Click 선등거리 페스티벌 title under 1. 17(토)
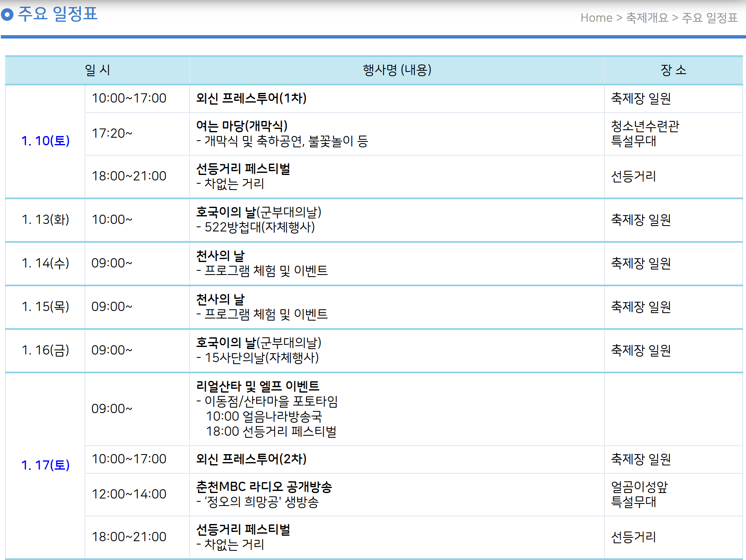This screenshot has width=746, height=560. coord(243,529)
